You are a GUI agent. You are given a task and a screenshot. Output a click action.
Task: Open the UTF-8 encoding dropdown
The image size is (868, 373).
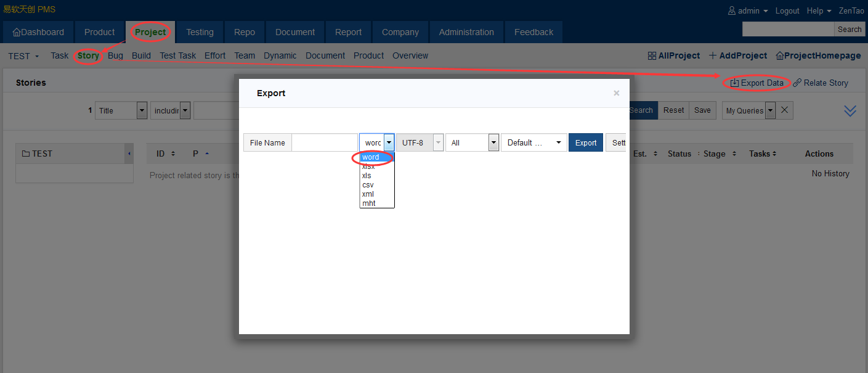(419, 142)
